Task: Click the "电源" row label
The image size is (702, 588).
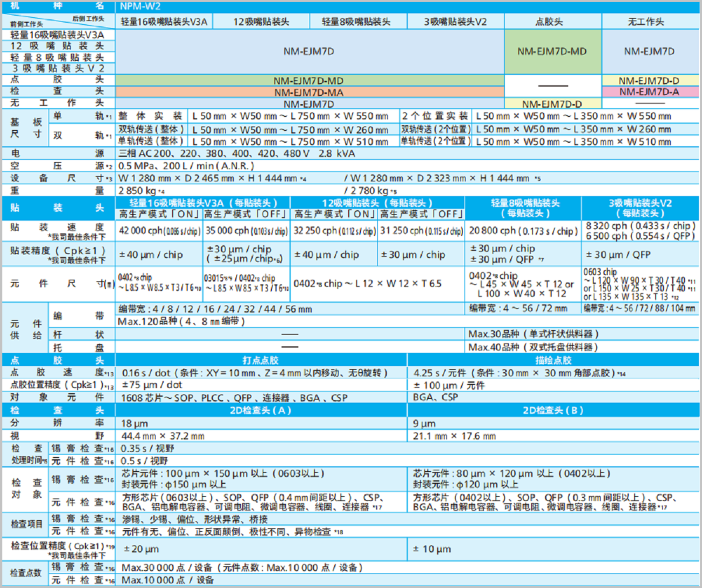Action: coord(57,153)
